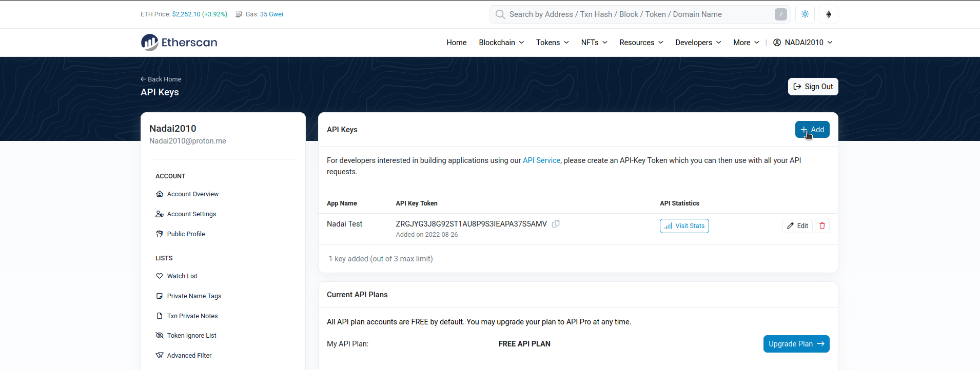Open Watch List in sidebar
This screenshot has height=370, width=980.
177,276
